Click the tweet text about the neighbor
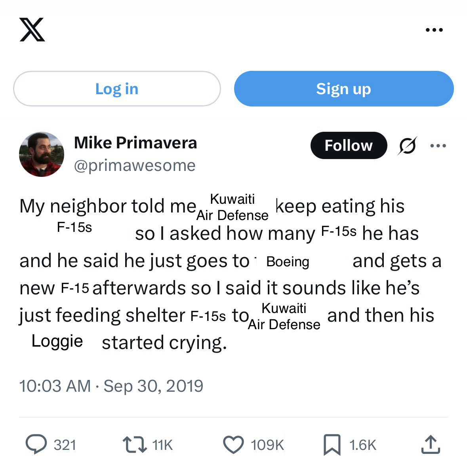 [x=230, y=273]
